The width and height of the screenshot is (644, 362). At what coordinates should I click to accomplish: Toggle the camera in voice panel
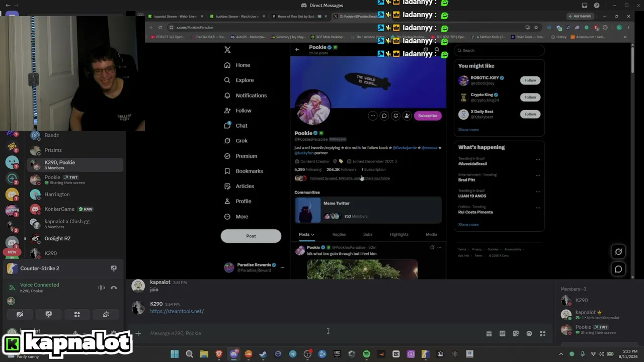pyautogui.click(x=20, y=314)
